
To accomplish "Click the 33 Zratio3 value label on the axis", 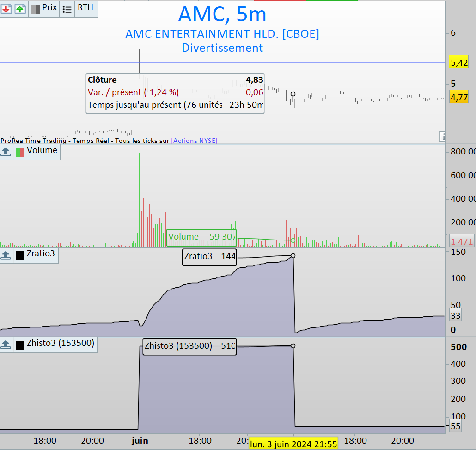I will click(x=455, y=316).
